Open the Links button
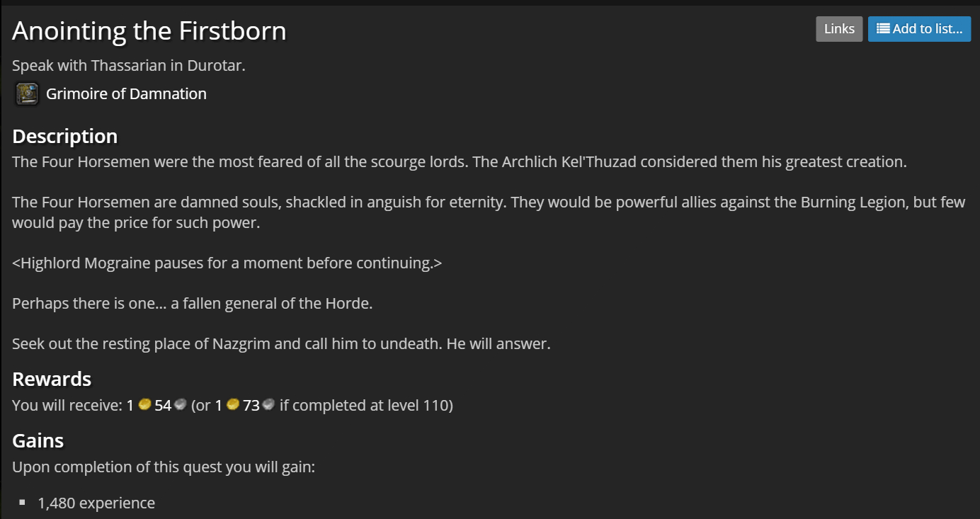The height and width of the screenshot is (519, 980). (x=839, y=29)
